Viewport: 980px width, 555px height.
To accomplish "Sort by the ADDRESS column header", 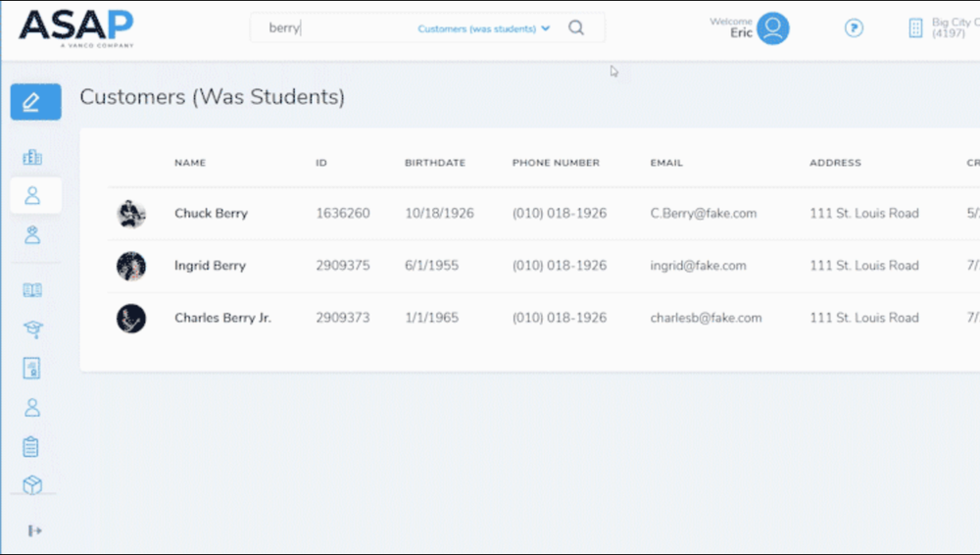I will (835, 163).
